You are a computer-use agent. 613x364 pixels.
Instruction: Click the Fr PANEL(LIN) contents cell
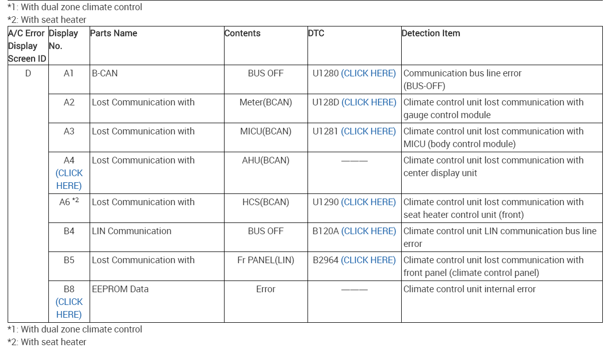point(266,260)
